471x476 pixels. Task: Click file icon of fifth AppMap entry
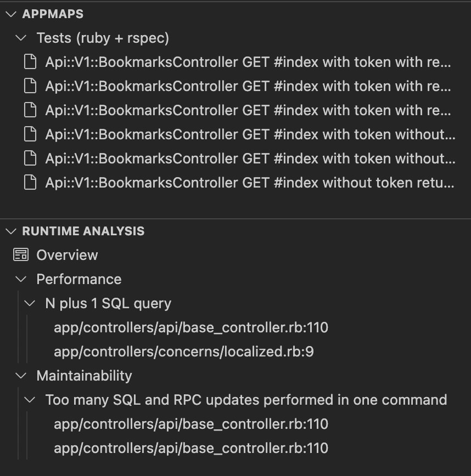tap(30, 158)
